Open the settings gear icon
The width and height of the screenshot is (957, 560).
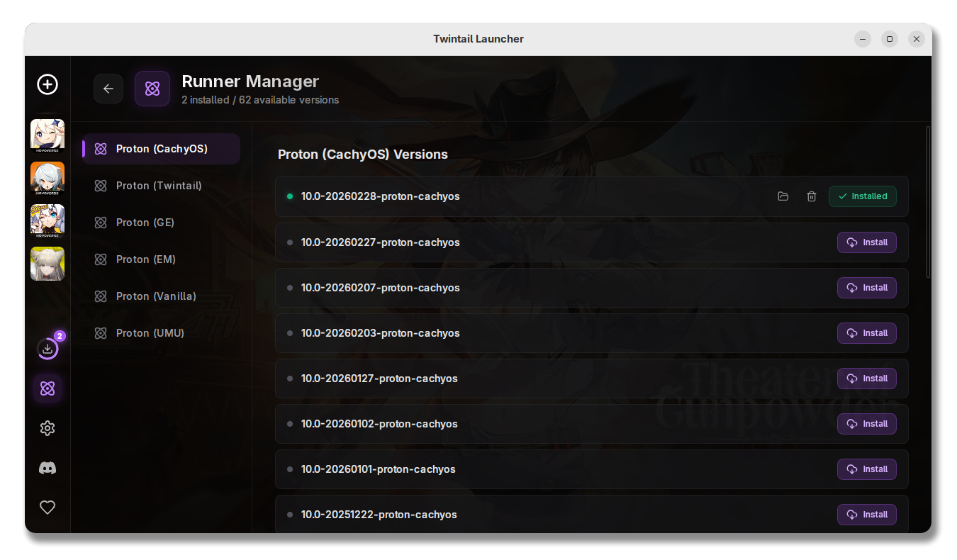(47, 428)
